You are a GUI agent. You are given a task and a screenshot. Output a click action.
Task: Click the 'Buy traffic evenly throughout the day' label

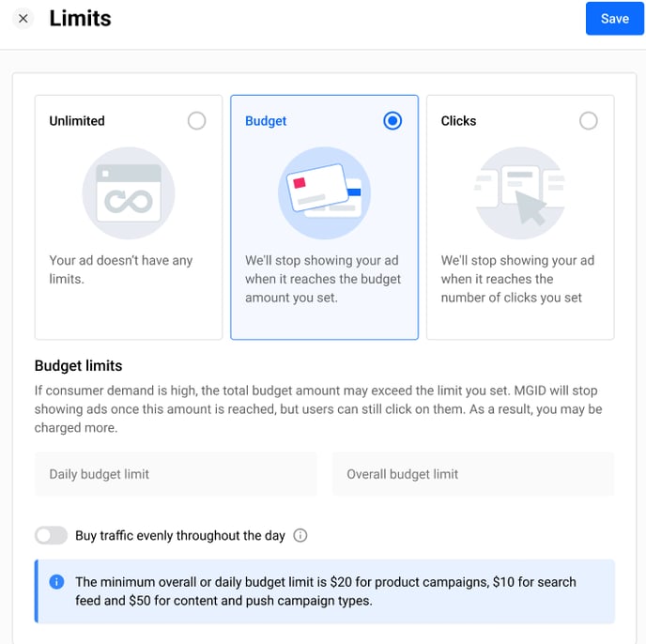(x=180, y=536)
